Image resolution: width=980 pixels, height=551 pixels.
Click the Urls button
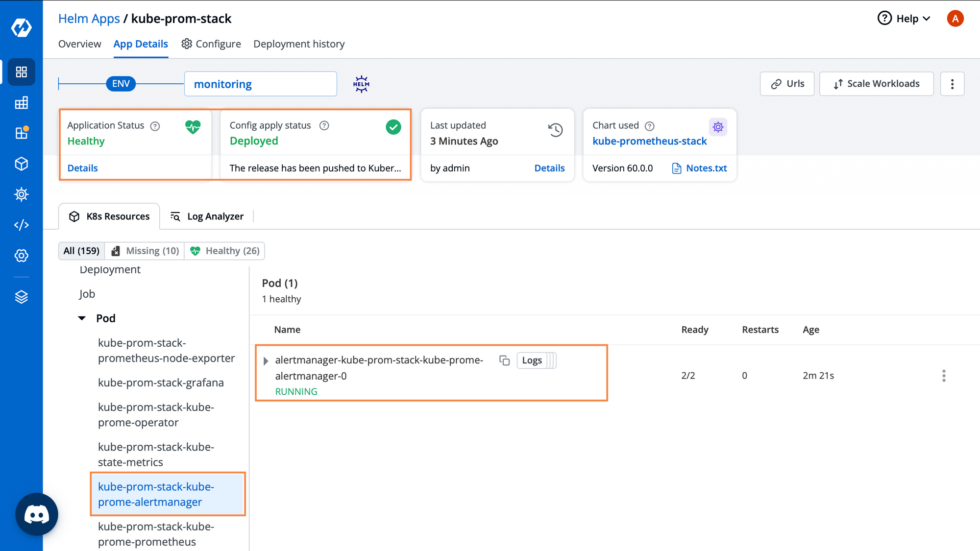click(787, 84)
